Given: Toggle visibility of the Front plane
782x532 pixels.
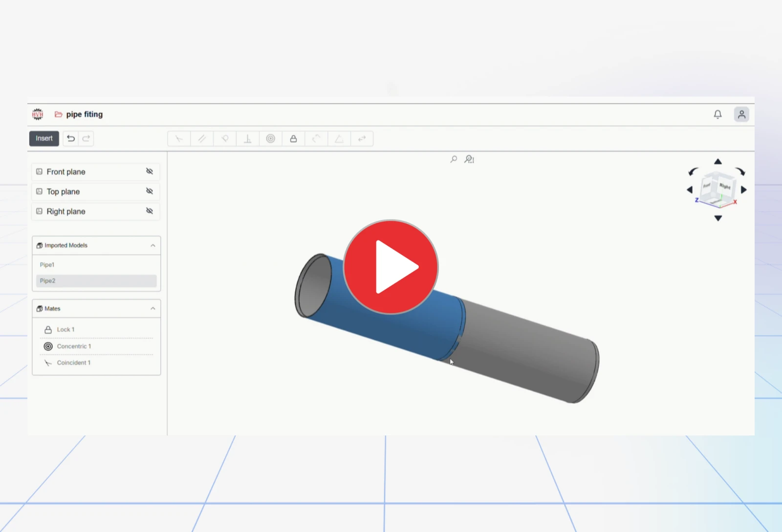Looking at the screenshot, I should click(x=150, y=171).
